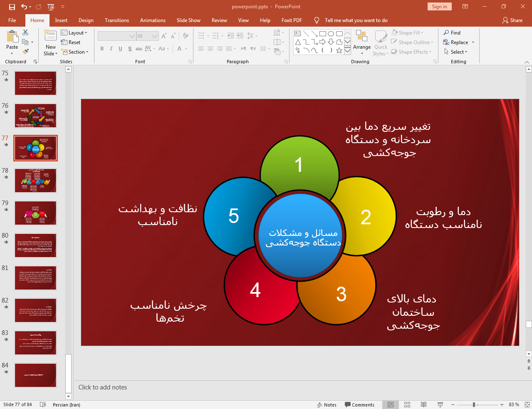Image resolution: width=532 pixels, height=409 pixels.
Task: Open the File menu
Action: click(x=12, y=20)
